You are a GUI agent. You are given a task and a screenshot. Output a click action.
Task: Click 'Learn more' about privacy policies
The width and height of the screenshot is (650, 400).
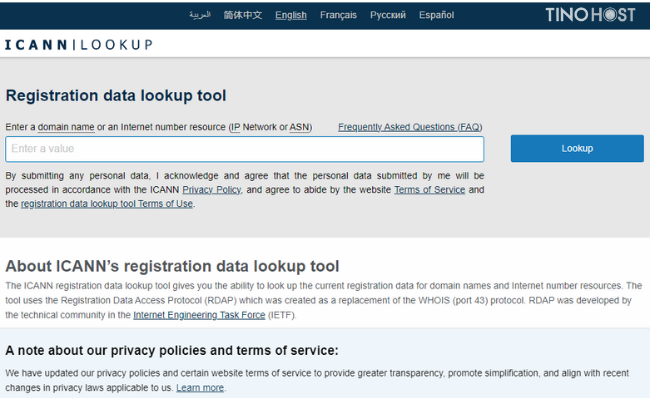click(200, 388)
